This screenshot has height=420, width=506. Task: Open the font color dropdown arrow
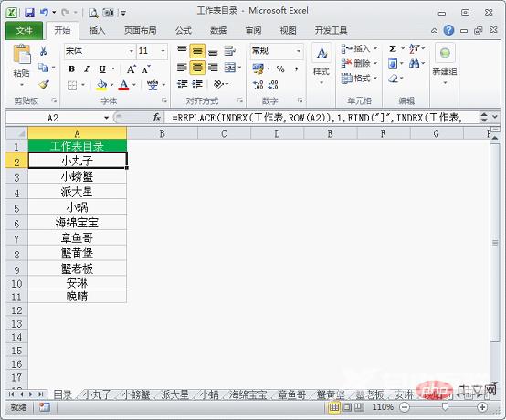click(x=134, y=85)
